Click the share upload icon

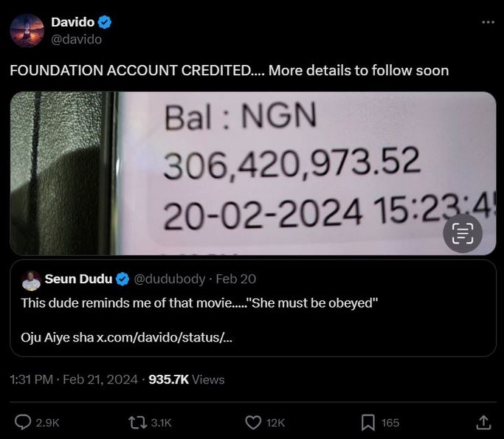tap(483, 422)
